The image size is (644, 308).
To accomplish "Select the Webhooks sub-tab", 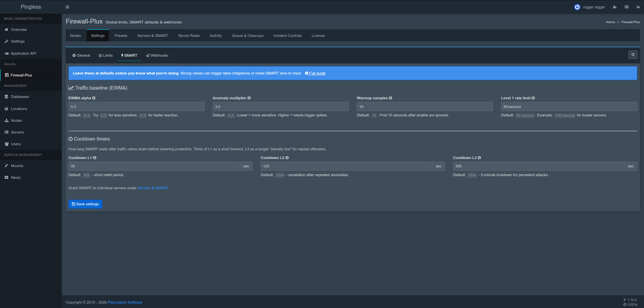I will click(x=157, y=55).
